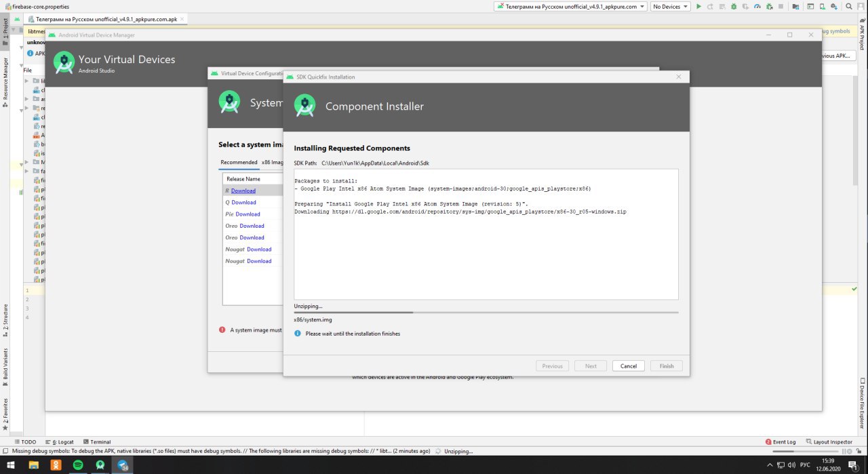The height and width of the screenshot is (474, 868).
Task: Open File Explorer from the taskbar
Action: point(34,465)
